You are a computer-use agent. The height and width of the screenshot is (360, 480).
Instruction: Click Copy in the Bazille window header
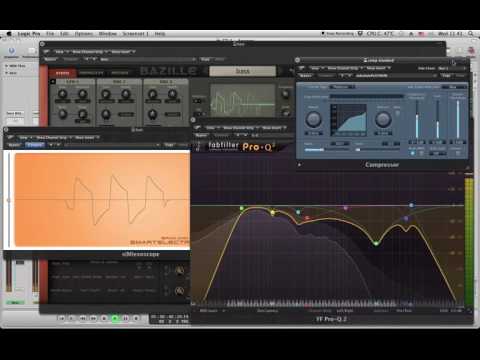click(x=205, y=59)
